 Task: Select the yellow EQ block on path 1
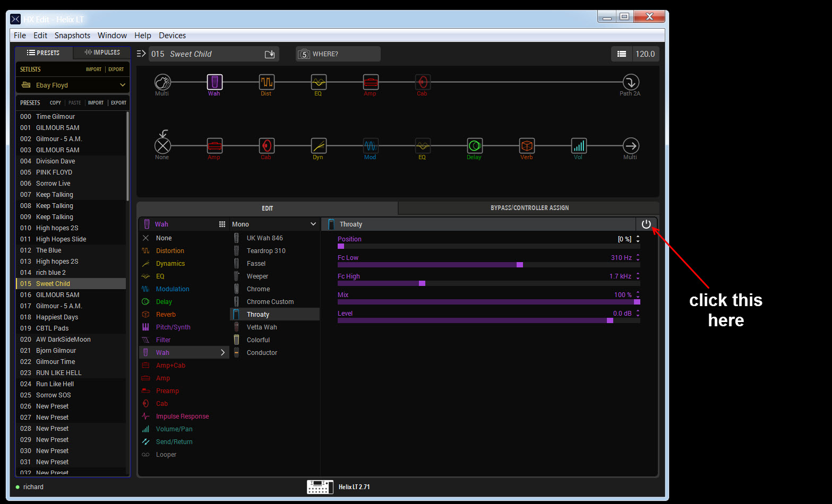pyautogui.click(x=318, y=82)
